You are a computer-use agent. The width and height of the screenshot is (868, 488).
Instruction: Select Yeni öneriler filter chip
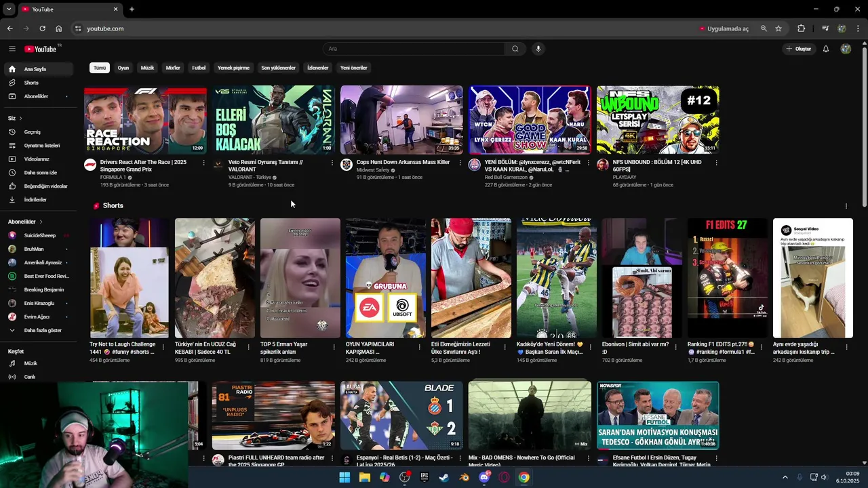coord(353,68)
